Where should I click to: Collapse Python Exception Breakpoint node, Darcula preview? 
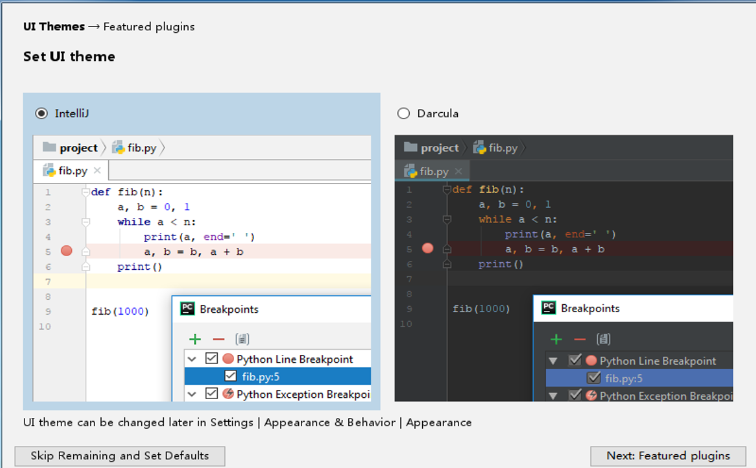pos(553,396)
